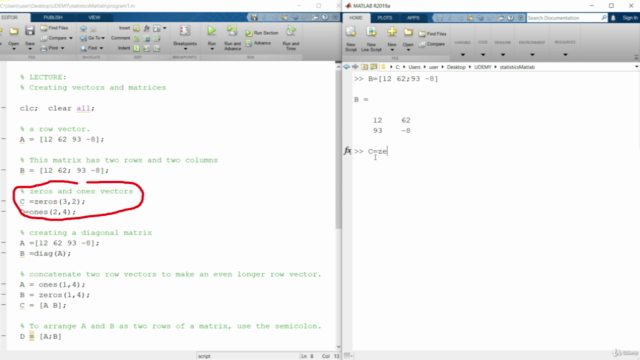This screenshot has width=640, height=360.
Task: Click the HOME tab Open folder icon
Action: (x=408, y=32)
